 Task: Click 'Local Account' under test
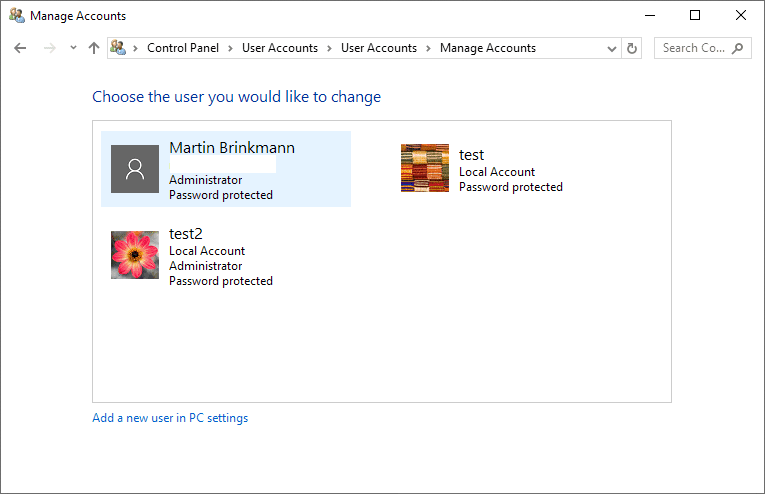tap(497, 172)
